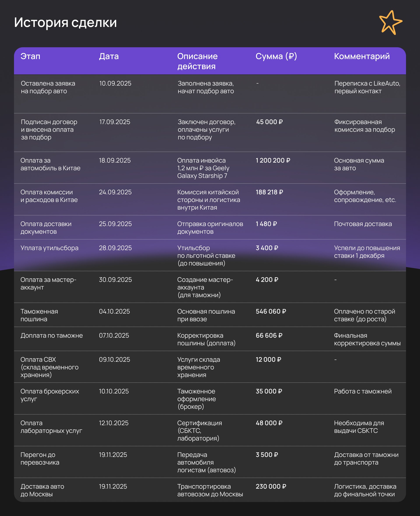Viewport: 420px width, 516px height.
Task: Select the date 12.10.2025
Action: tap(114, 423)
